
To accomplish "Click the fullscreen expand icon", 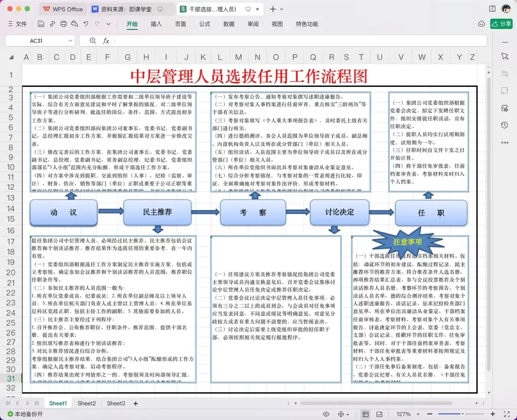I will [507, 414].
